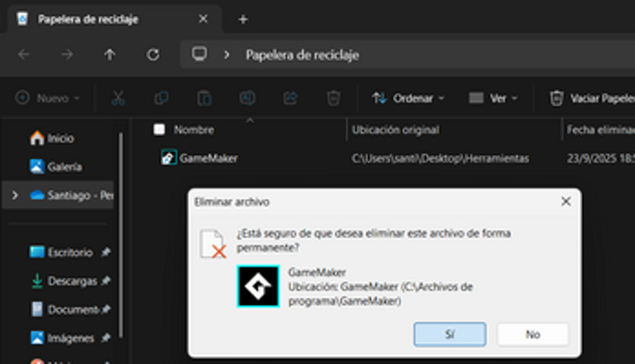Open Escritorio in quick access
This screenshot has width=635, height=364.
[61, 252]
